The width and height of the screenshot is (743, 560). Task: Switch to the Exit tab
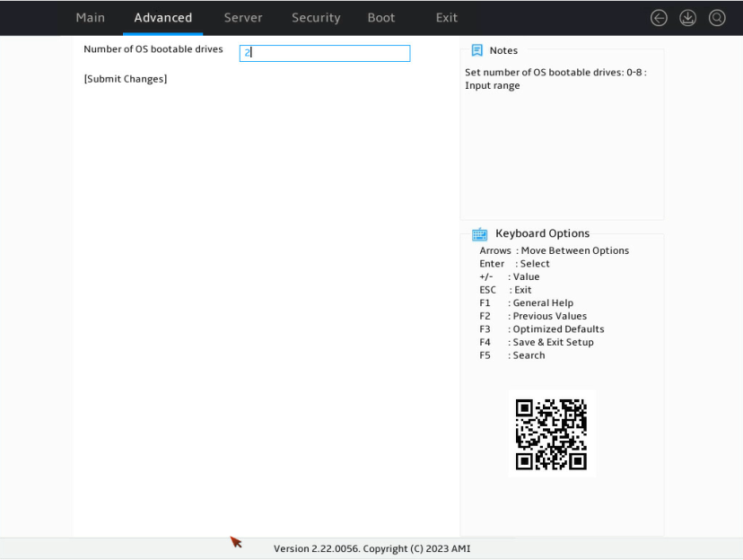pyautogui.click(x=446, y=18)
